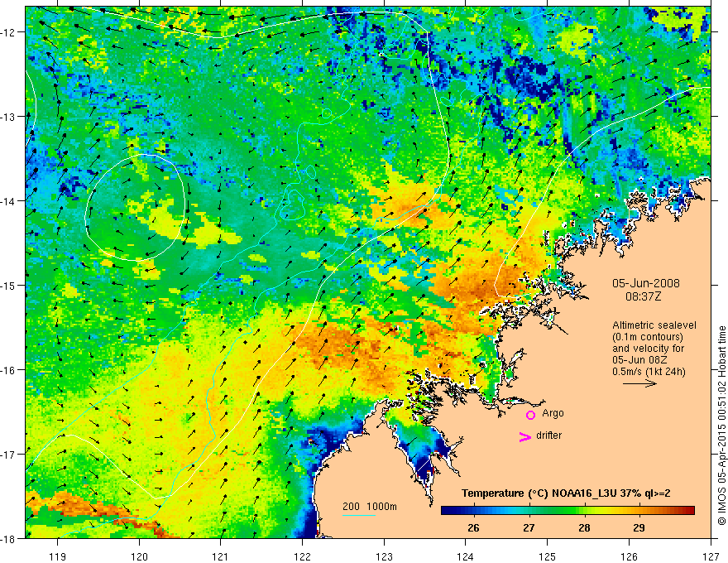The image size is (728, 563).
Task: Click the '200 1000m' depth legend text
Action: coord(370,507)
